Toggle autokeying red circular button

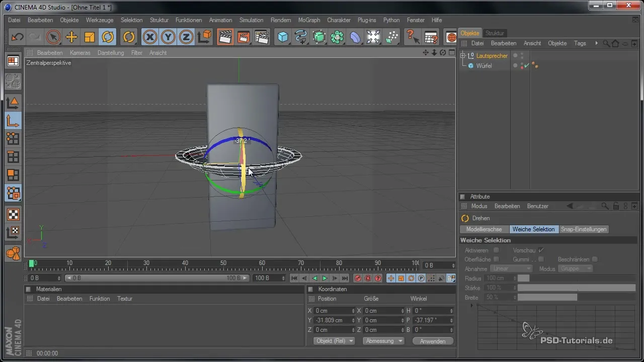368,278
